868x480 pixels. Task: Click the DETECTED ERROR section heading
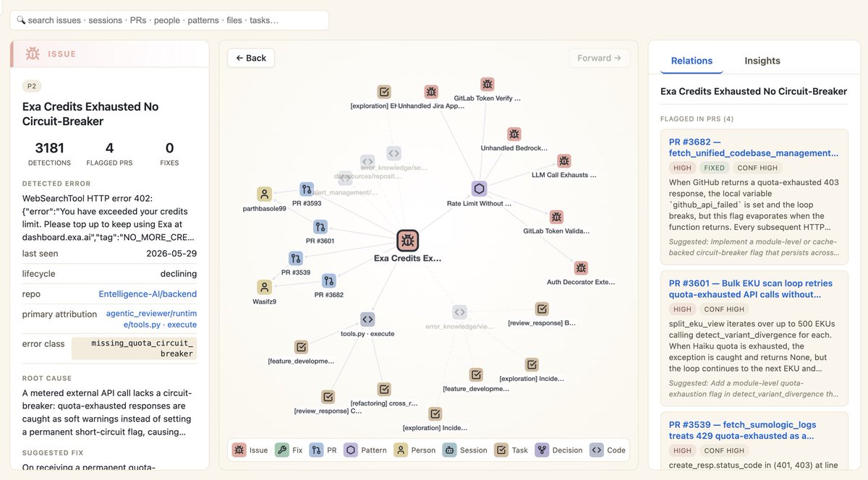pos(56,184)
